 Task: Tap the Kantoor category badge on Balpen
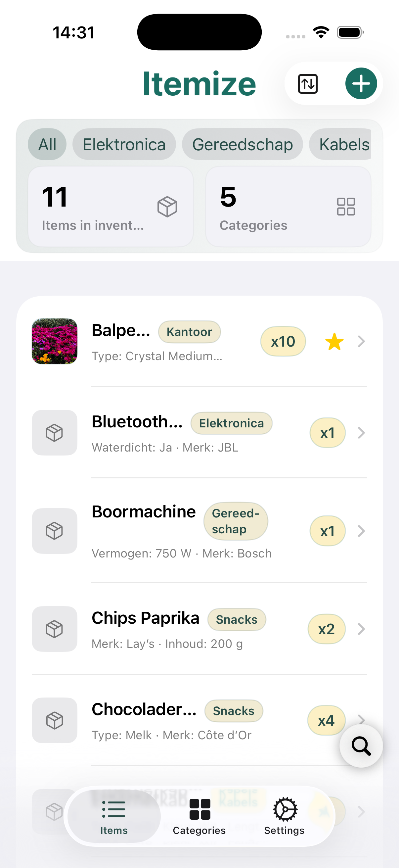[189, 332]
